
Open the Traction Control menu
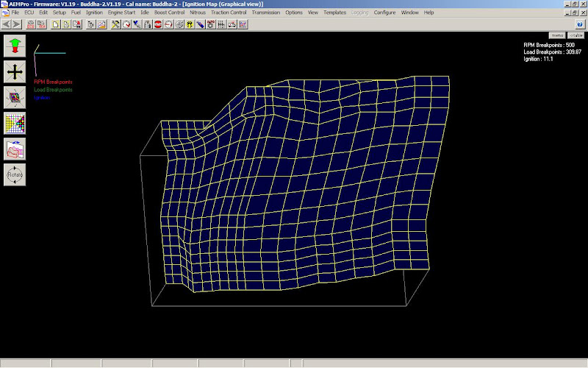click(229, 13)
